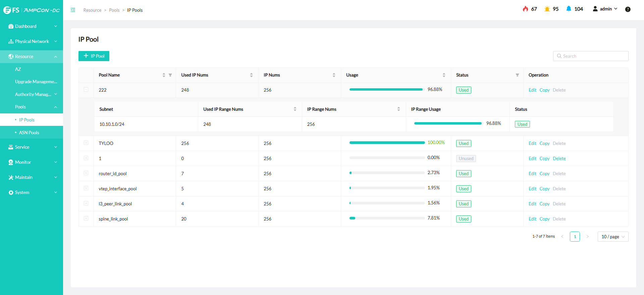
Task: Open the notification bell icon
Action: click(569, 9)
